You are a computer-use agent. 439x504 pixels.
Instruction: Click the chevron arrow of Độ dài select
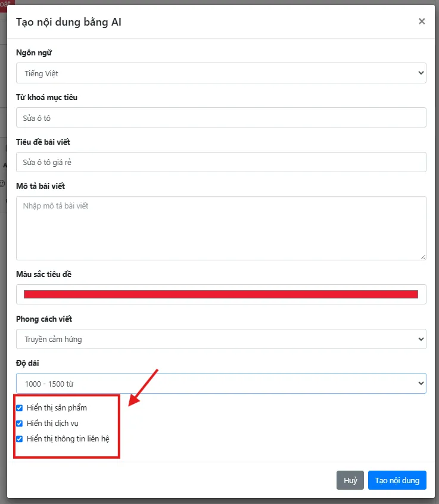point(421,383)
